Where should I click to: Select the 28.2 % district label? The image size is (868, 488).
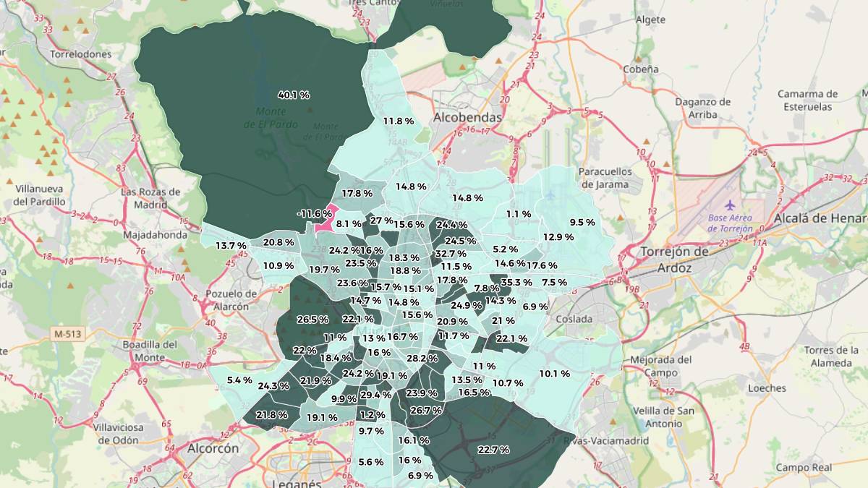coord(422,358)
